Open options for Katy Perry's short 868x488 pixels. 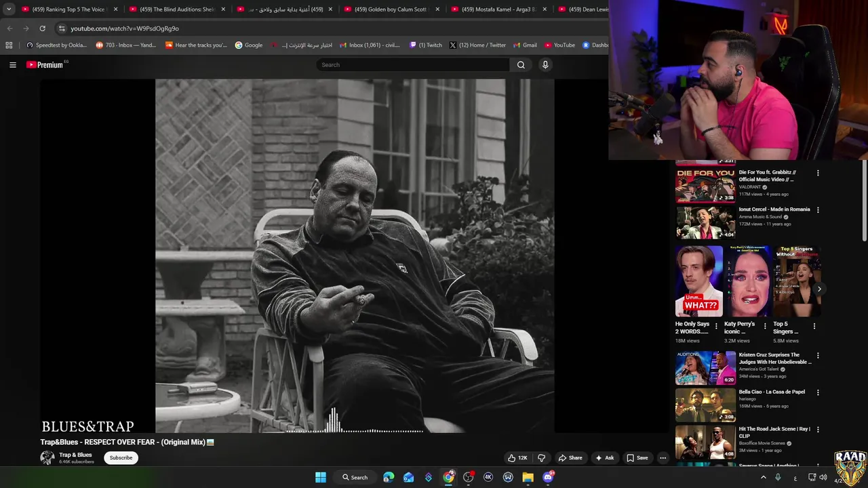coord(766,326)
